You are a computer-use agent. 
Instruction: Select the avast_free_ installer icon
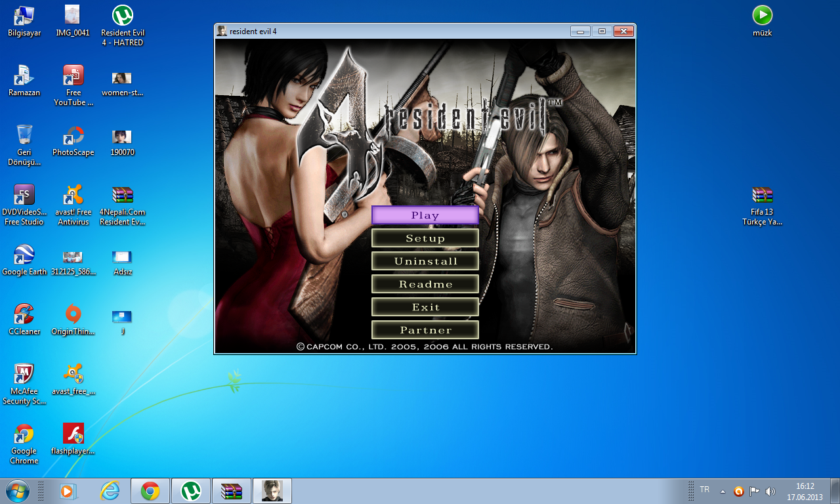point(73,379)
